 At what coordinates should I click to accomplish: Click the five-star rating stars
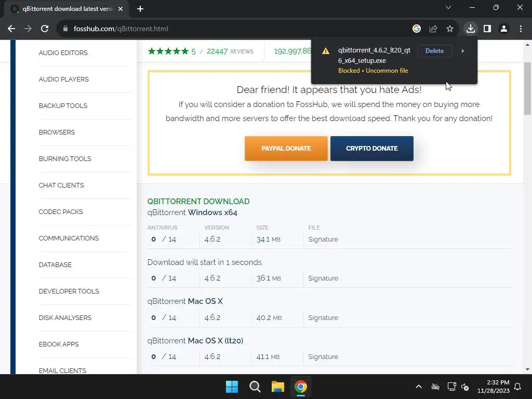(x=168, y=51)
